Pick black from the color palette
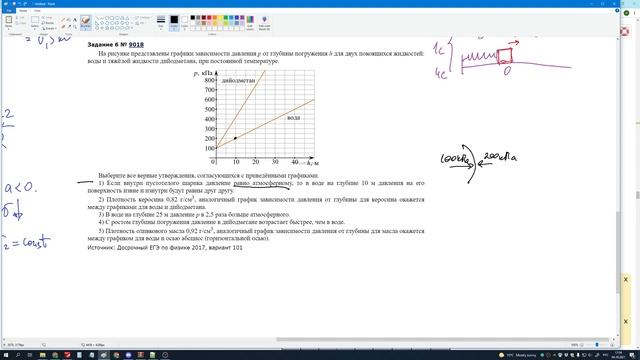Viewport: 640px width, 360px height. (193, 18)
